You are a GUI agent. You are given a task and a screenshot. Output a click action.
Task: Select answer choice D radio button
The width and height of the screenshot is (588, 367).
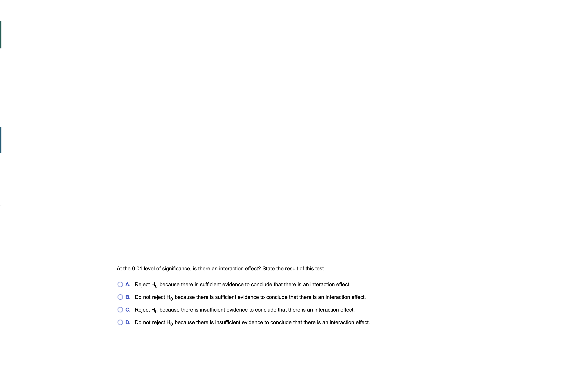coord(120,322)
